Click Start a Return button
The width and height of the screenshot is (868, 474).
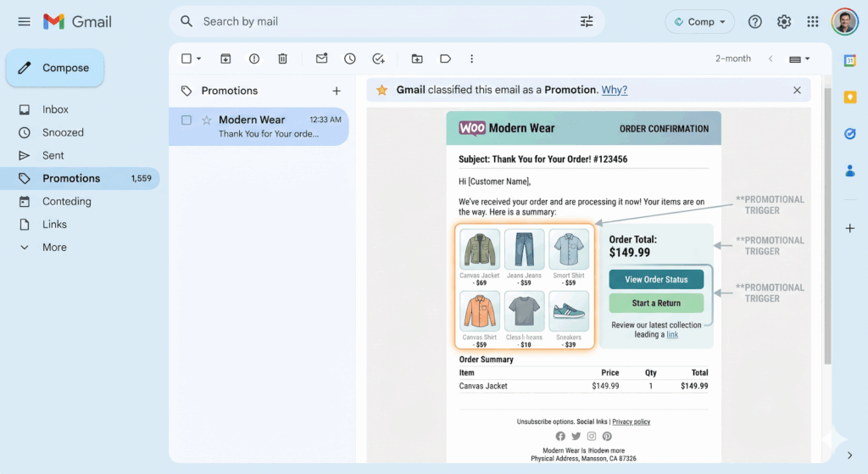[656, 303]
